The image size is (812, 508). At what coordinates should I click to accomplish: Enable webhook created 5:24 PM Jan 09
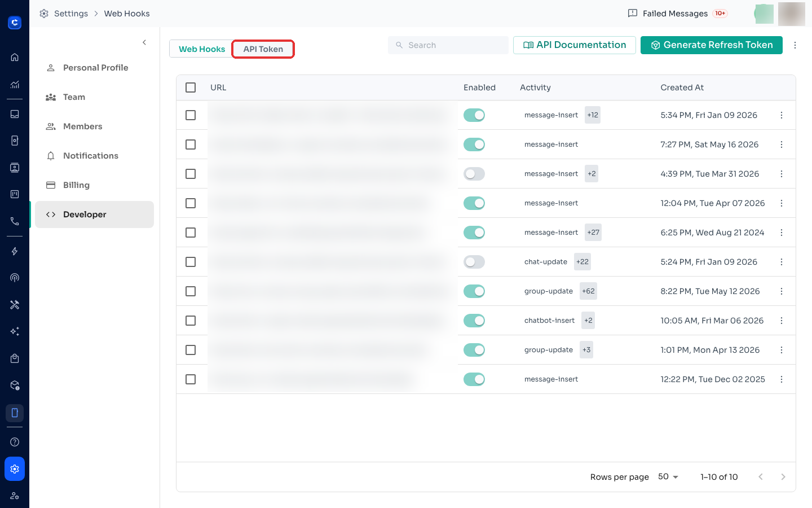(474, 262)
